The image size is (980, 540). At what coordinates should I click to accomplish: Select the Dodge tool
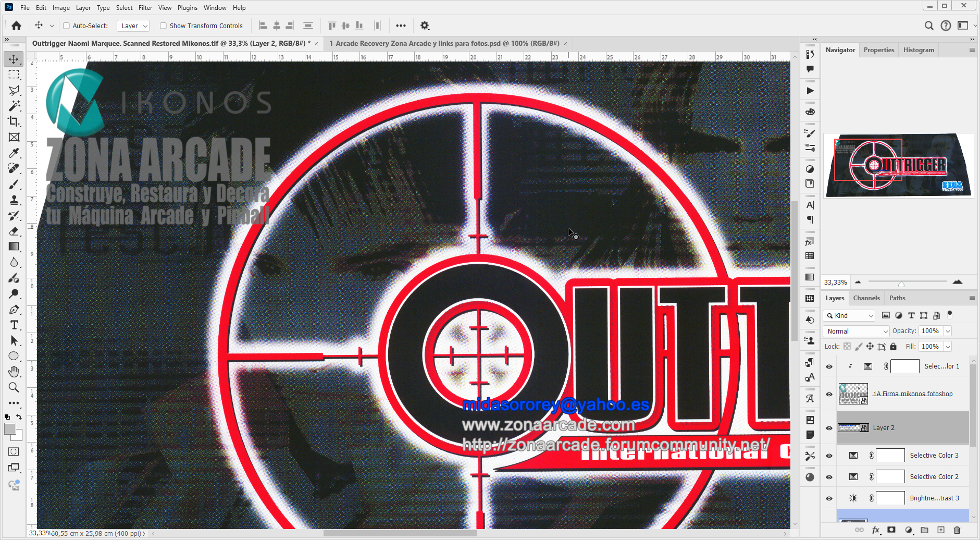pyautogui.click(x=14, y=293)
